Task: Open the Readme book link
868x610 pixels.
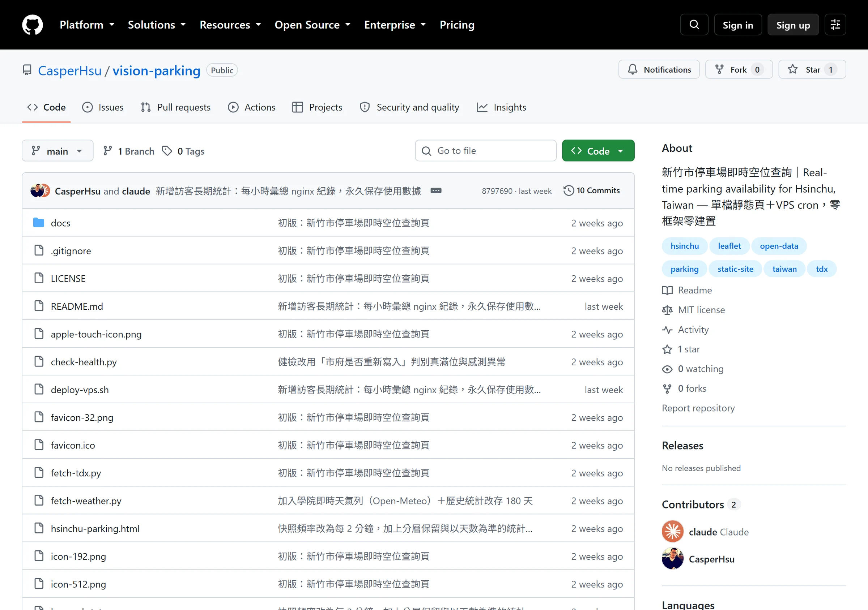Action: coord(687,290)
